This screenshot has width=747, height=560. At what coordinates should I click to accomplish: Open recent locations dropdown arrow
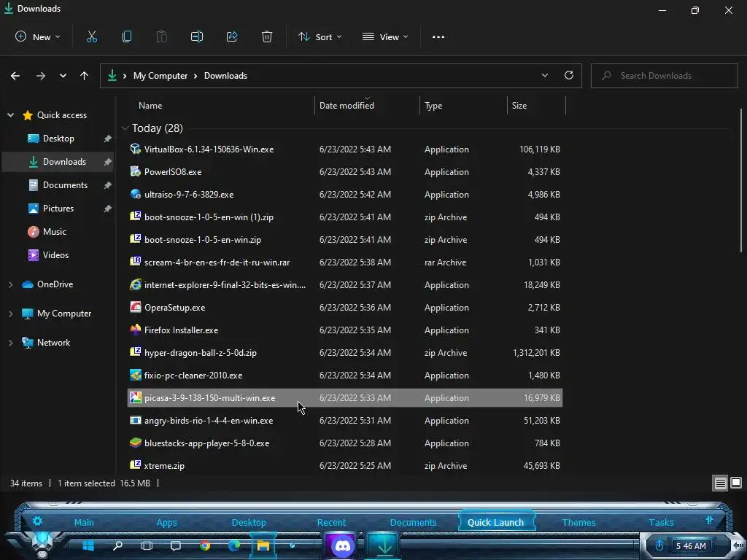click(x=63, y=76)
